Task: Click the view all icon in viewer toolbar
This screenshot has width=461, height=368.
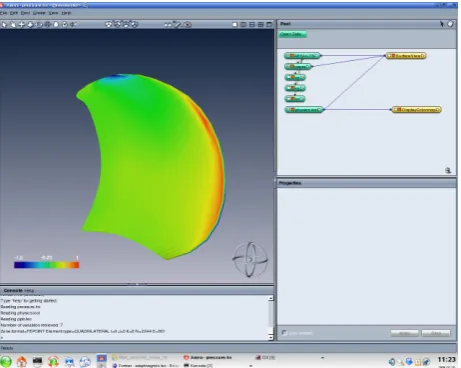Action: click(48, 24)
